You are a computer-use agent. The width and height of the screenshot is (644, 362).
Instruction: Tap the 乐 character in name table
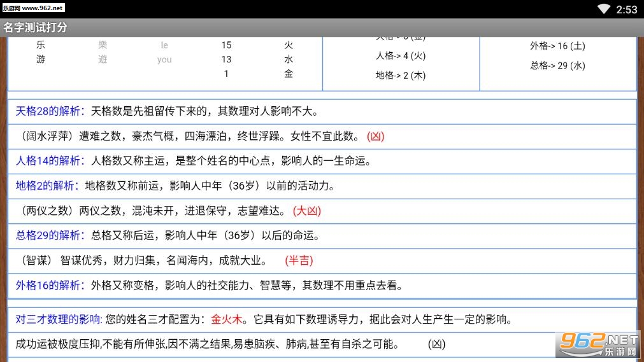41,45
